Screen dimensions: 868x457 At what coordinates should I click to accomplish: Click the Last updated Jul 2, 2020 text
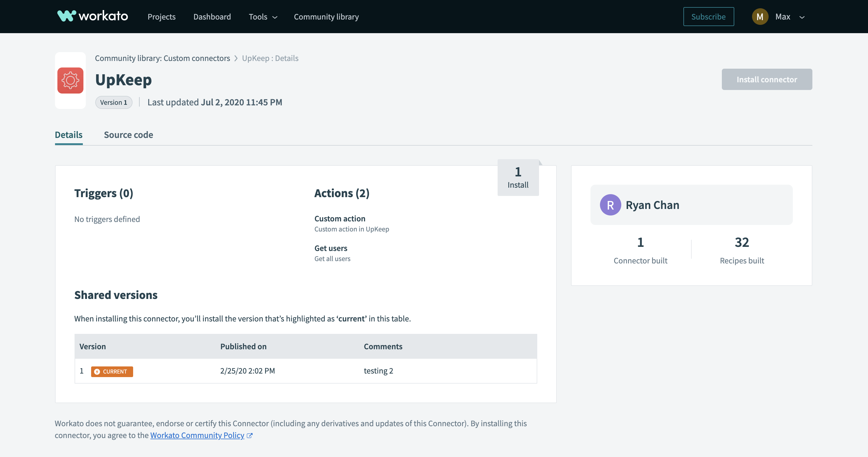click(215, 102)
